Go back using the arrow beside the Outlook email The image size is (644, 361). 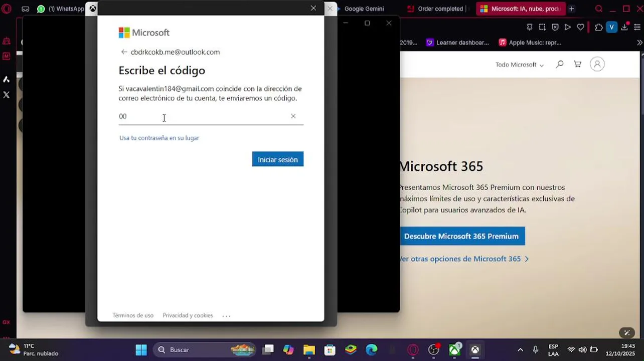[x=124, y=52]
